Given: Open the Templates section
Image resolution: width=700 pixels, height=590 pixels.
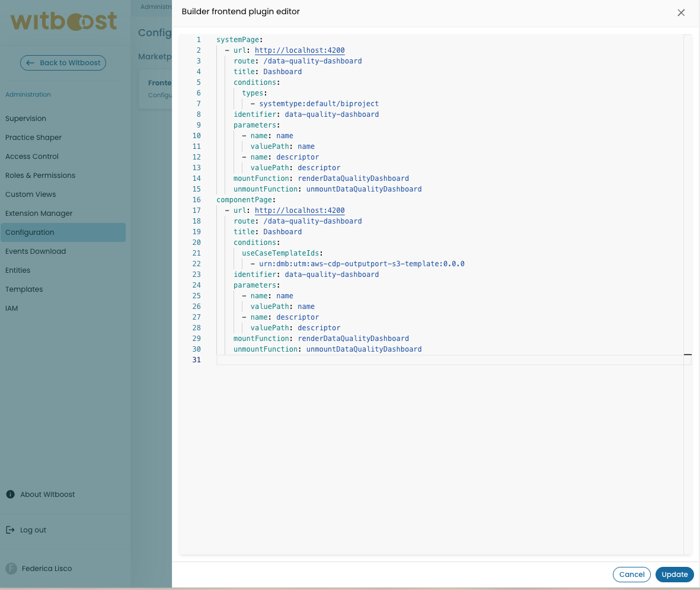Looking at the screenshot, I should click(24, 289).
